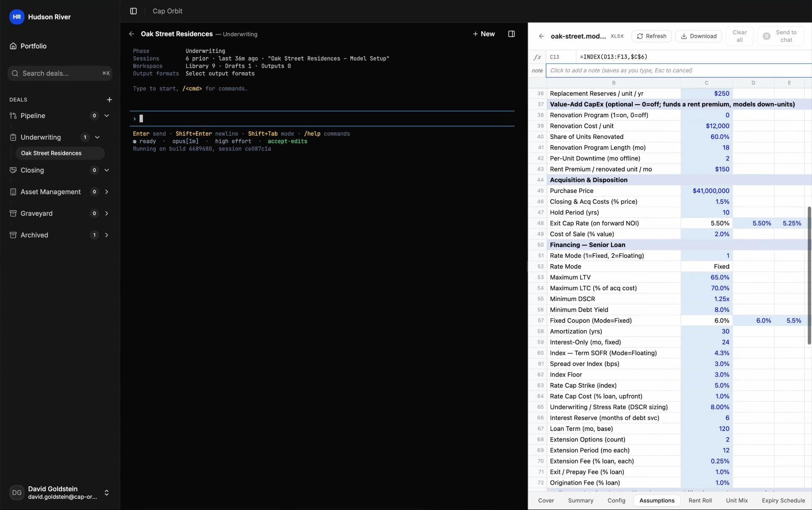Click the terminal prompt input line
This screenshot has height=510, width=812.
[x=322, y=119]
